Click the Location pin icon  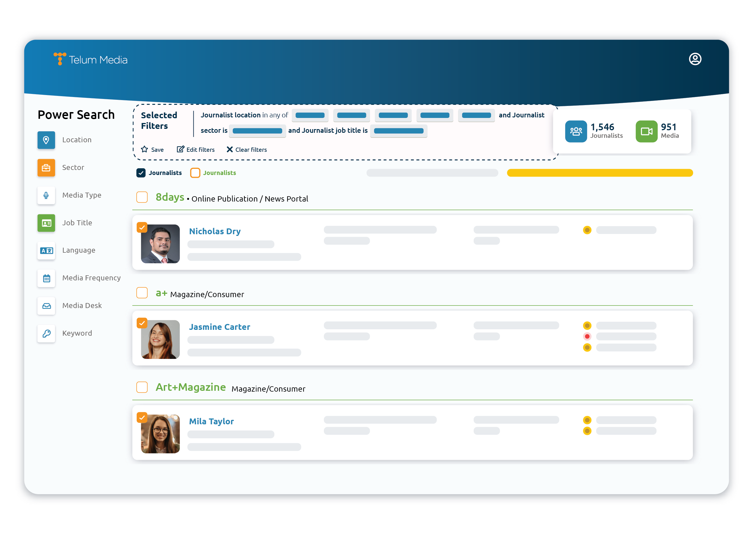point(46,140)
